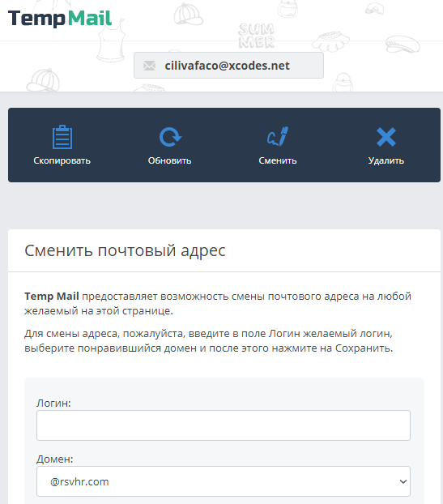Click the TempMail logo
Screen dimensions: 443x504
[60, 19]
